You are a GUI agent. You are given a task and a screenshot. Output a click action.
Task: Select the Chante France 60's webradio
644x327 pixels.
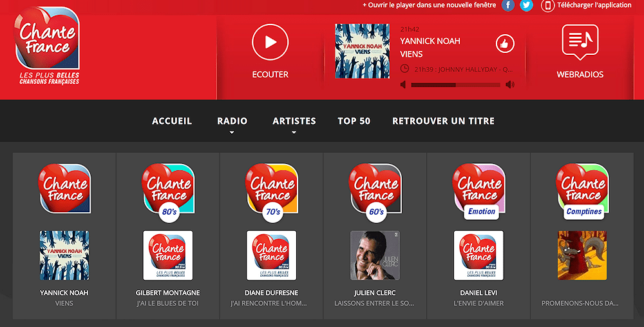[x=375, y=192]
